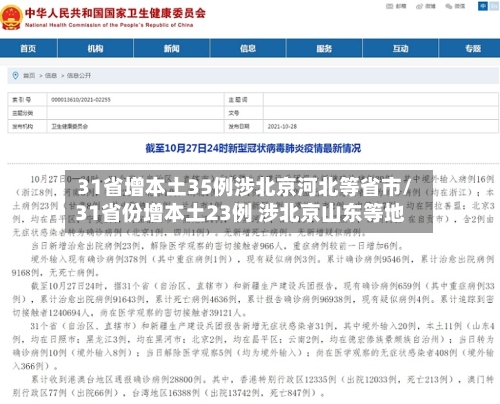Click the 微博 text link
This screenshot has width=500, height=404.
(430, 6)
